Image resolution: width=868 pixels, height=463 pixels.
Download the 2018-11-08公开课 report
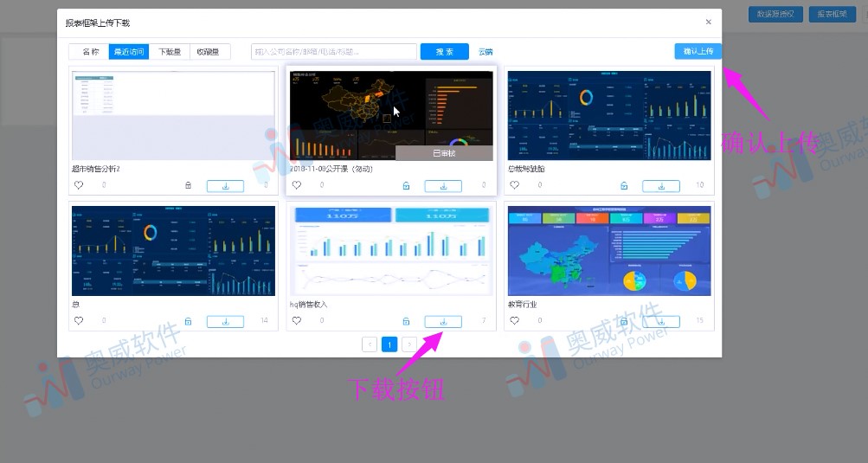coord(443,186)
